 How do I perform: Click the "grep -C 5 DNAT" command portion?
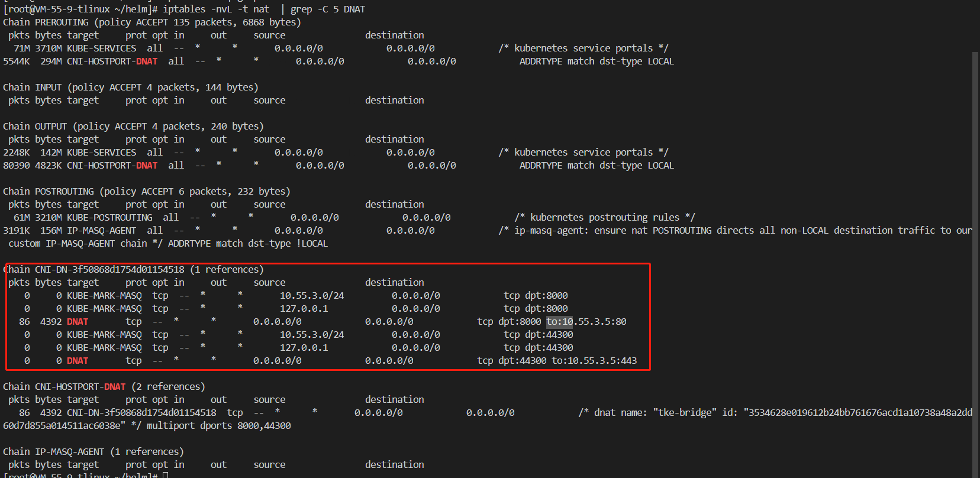pos(327,9)
